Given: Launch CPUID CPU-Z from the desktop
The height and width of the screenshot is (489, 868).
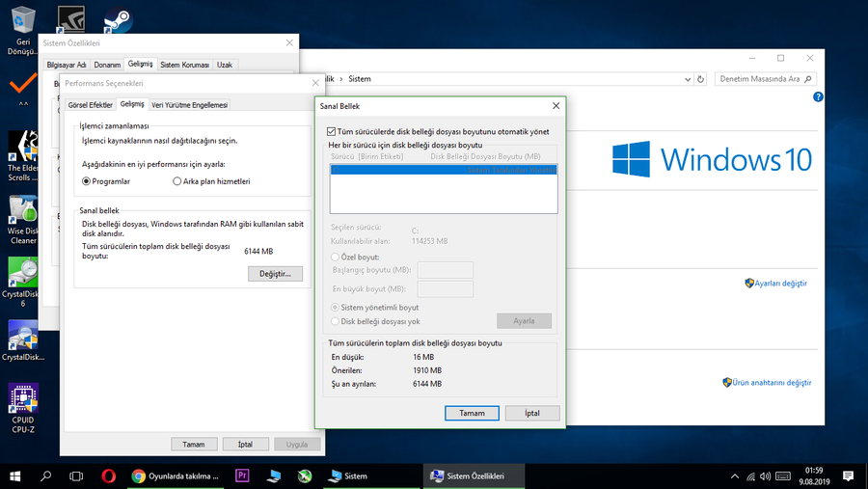Looking at the screenshot, I should [x=22, y=407].
